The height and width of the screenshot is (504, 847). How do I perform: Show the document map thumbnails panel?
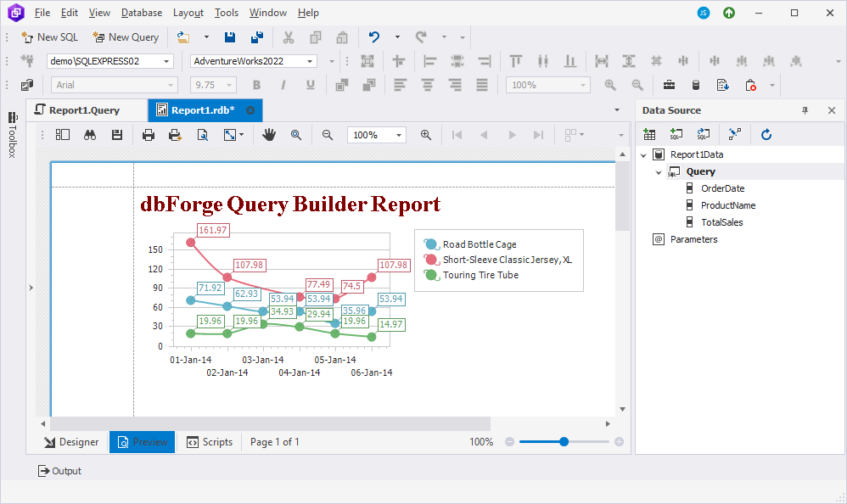pos(63,135)
